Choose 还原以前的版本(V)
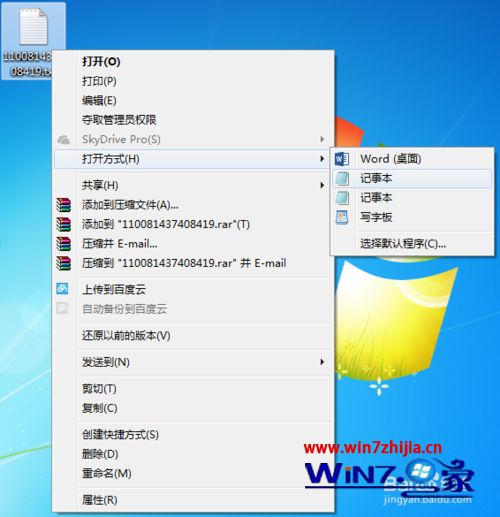500x517 pixels. pyautogui.click(x=193, y=336)
